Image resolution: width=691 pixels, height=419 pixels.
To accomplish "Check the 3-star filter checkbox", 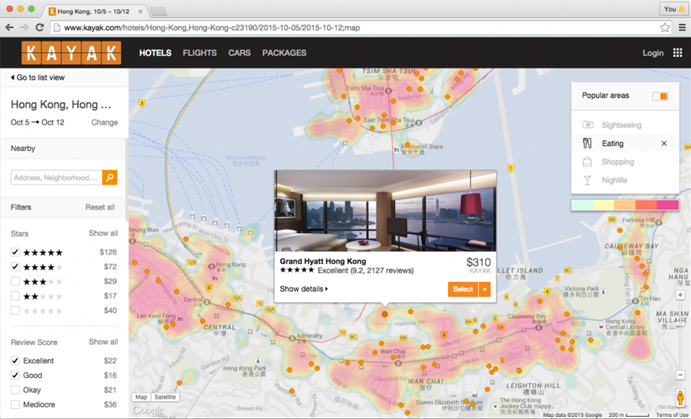I will [x=15, y=281].
